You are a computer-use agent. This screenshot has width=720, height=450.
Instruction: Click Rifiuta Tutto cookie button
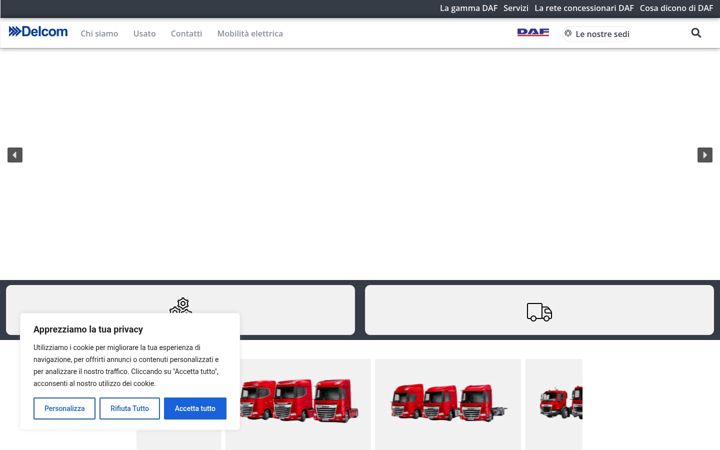tap(129, 408)
